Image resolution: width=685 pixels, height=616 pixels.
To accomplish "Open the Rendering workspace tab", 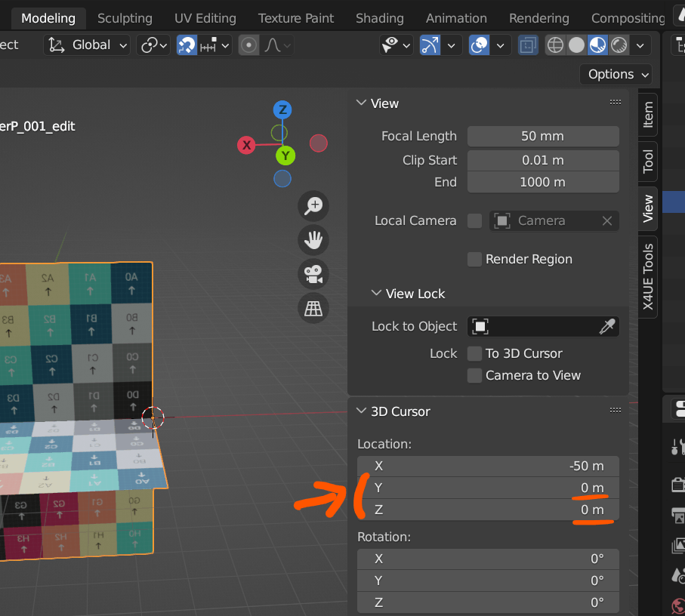I will (x=539, y=18).
